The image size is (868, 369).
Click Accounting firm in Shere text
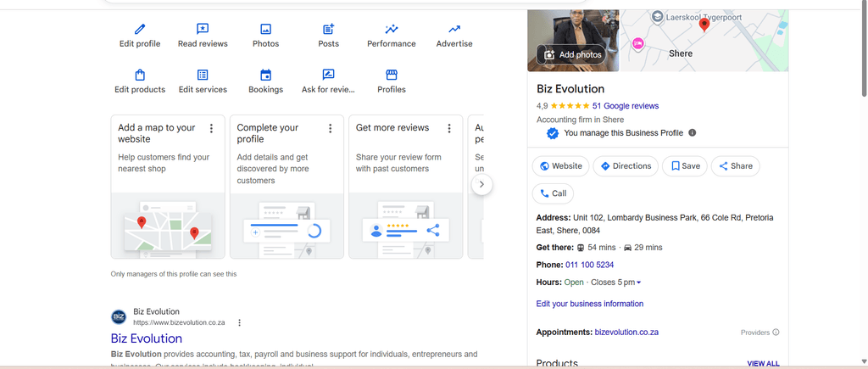(580, 120)
